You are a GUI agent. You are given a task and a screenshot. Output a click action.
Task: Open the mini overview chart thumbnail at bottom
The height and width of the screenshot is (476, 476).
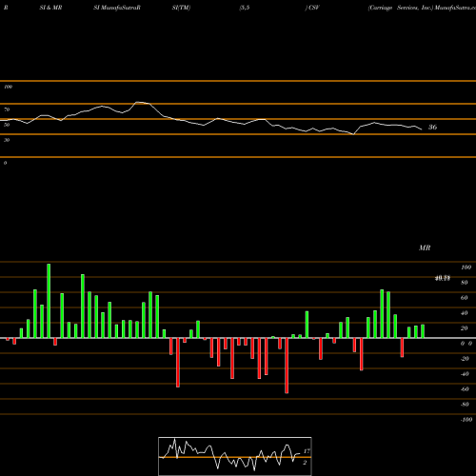point(235,456)
